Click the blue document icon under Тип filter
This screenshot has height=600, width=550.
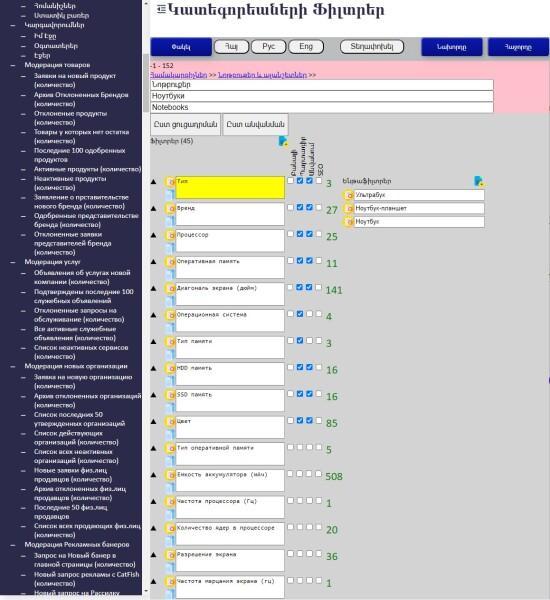pyautogui.click(x=170, y=194)
